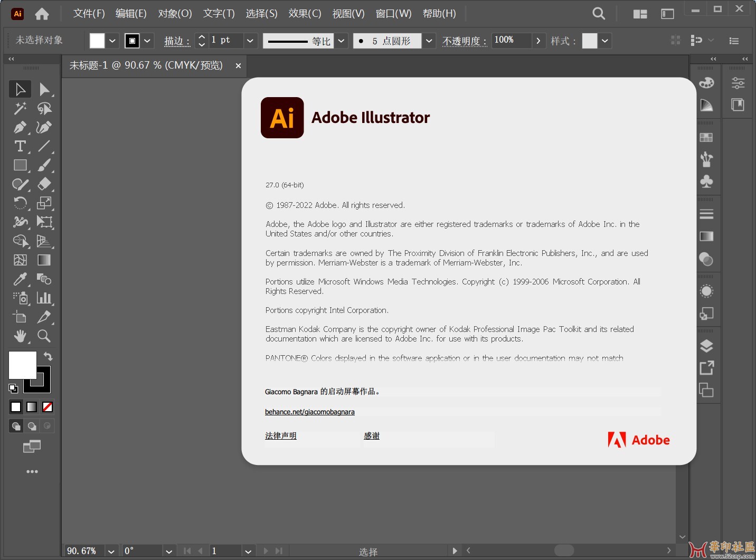756x560 pixels.
Task: Open the 效果(C) menu
Action: (x=305, y=14)
